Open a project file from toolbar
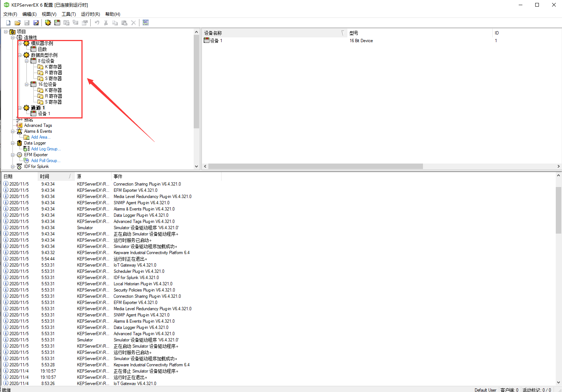This screenshot has height=392, width=562. [17, 23]
